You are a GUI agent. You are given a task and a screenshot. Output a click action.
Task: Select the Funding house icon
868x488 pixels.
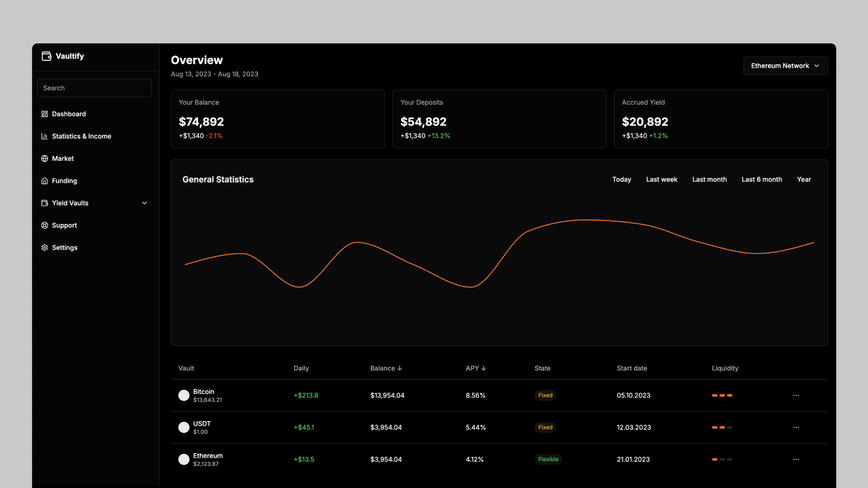(44, 181)
